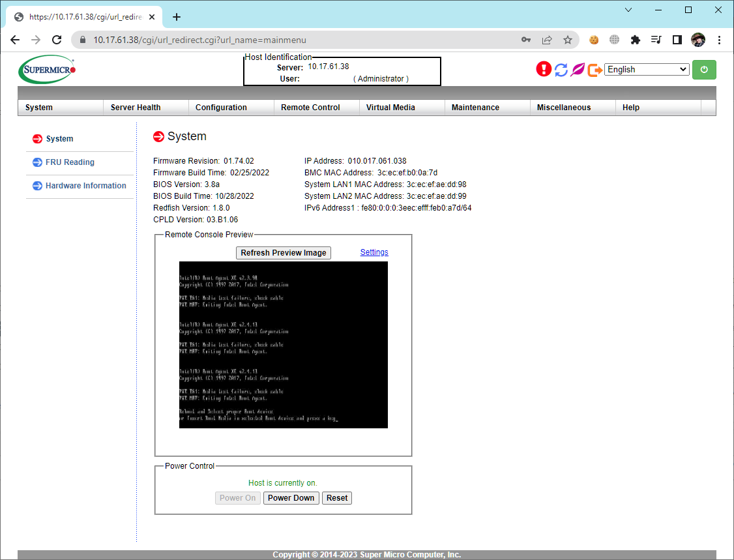Click the BIOS Version 3.8a text
The height and width of the screenshot is (560, 734).
click(x=186, y=184)
